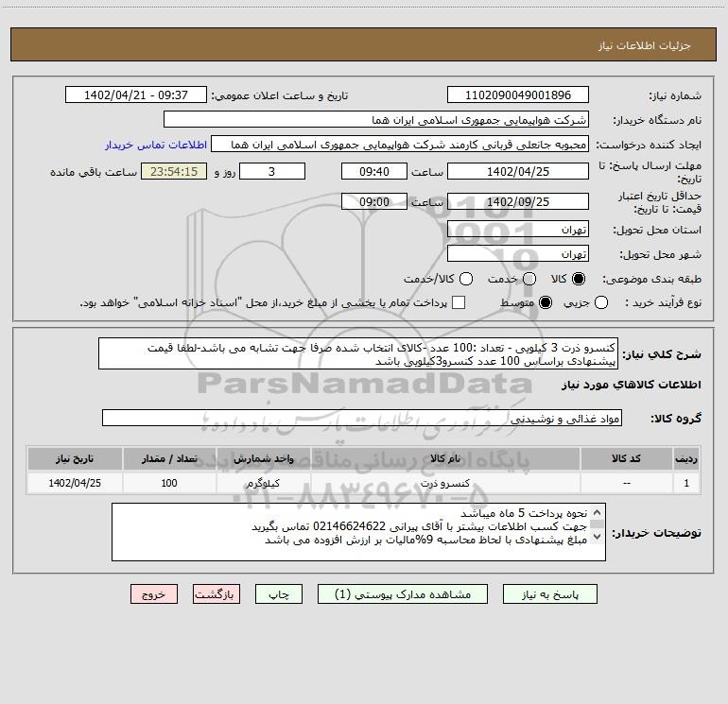The height and width of the screenshot is (704, 728).
Task: Select the کالا/خدمت radio button
Action: 466,279
